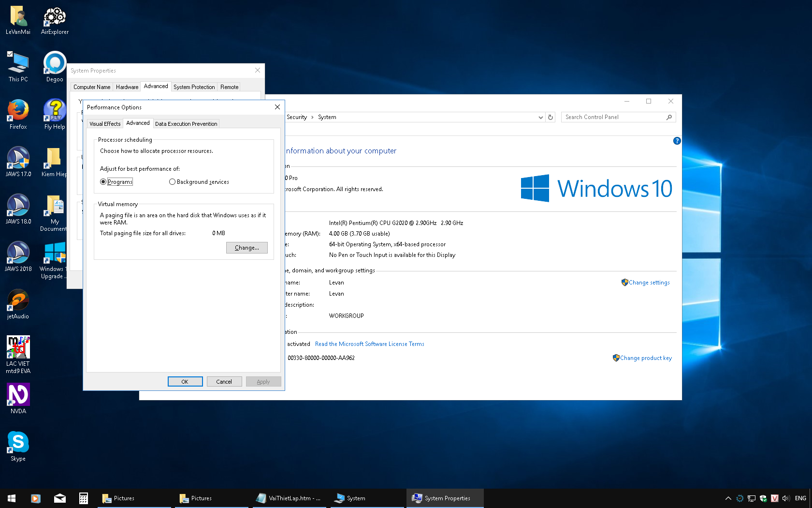Screen dimensions: 812x508
Task: Launch jetAudio
Action: [x=17, y=300]
